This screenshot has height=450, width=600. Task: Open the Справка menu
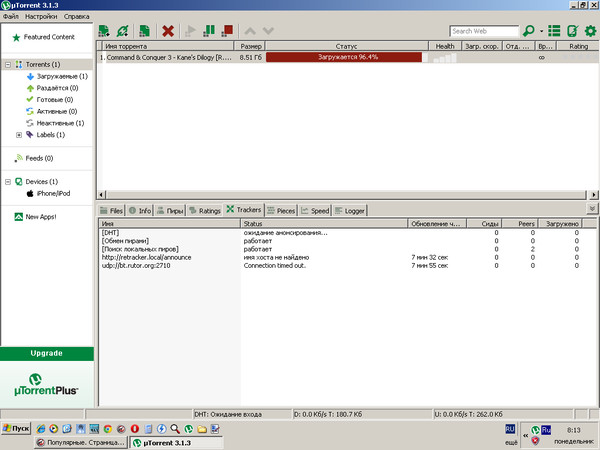point(77,16)
